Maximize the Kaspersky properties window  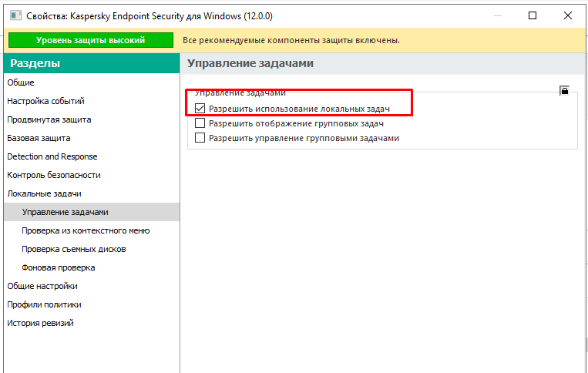533,15
